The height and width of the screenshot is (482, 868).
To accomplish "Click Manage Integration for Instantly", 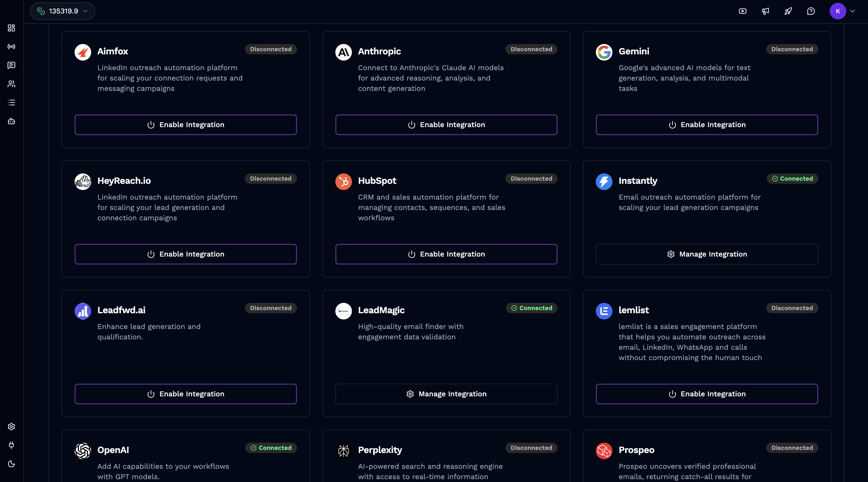I will [707, 254].
